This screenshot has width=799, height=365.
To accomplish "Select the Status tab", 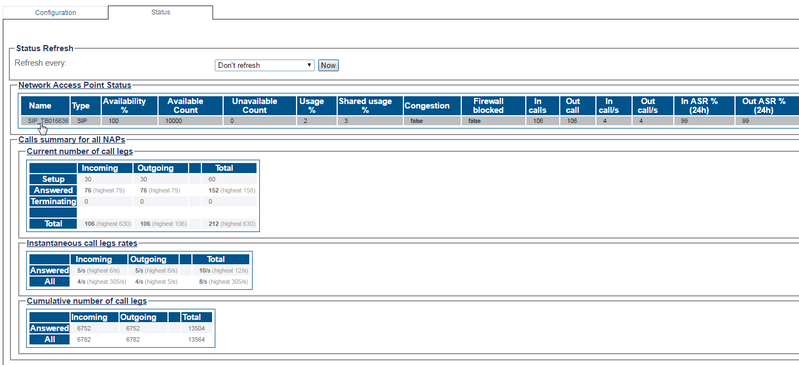I will pos(161,12).
